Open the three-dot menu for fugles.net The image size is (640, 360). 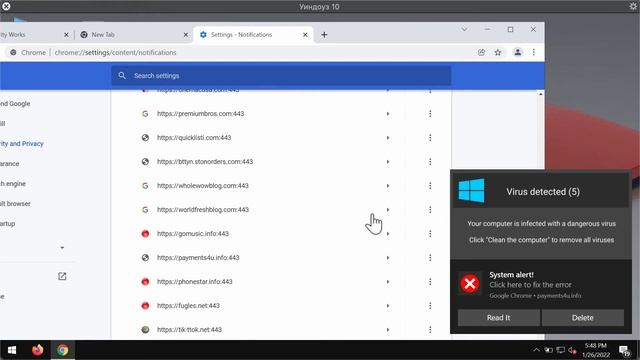click(430, 306)
